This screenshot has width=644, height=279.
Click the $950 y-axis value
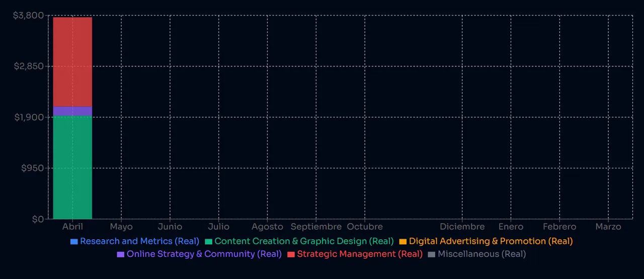[x=32, y=168]
